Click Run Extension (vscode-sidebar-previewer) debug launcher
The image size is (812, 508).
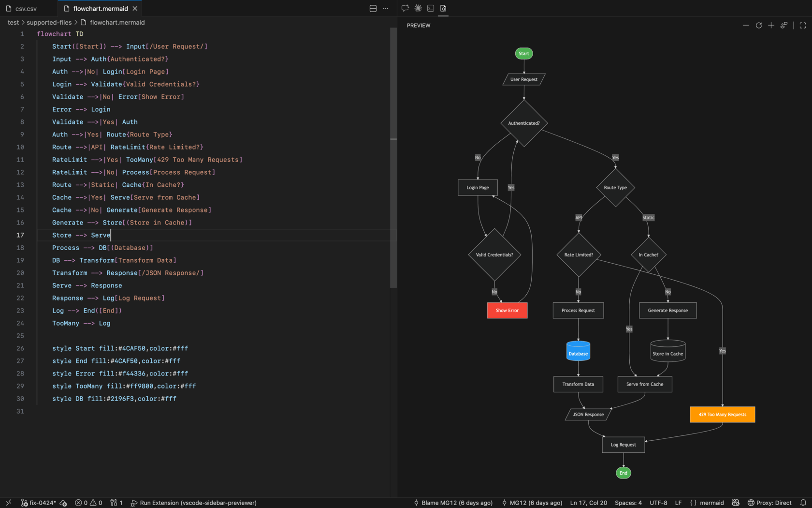(193, 503)
